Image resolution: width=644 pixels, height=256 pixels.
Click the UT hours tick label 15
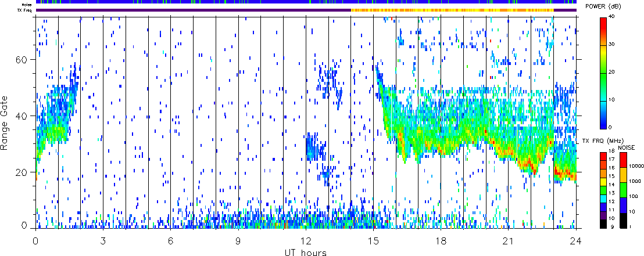tap(373, 241)
